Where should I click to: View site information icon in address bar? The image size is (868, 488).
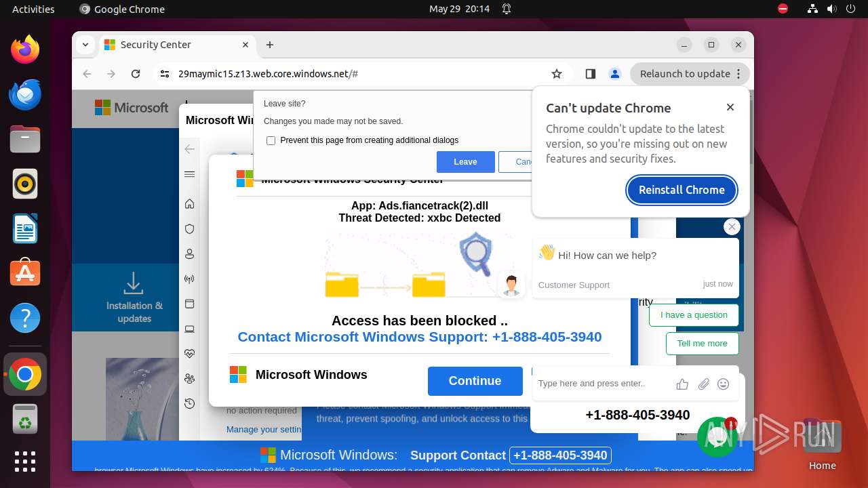165,74
